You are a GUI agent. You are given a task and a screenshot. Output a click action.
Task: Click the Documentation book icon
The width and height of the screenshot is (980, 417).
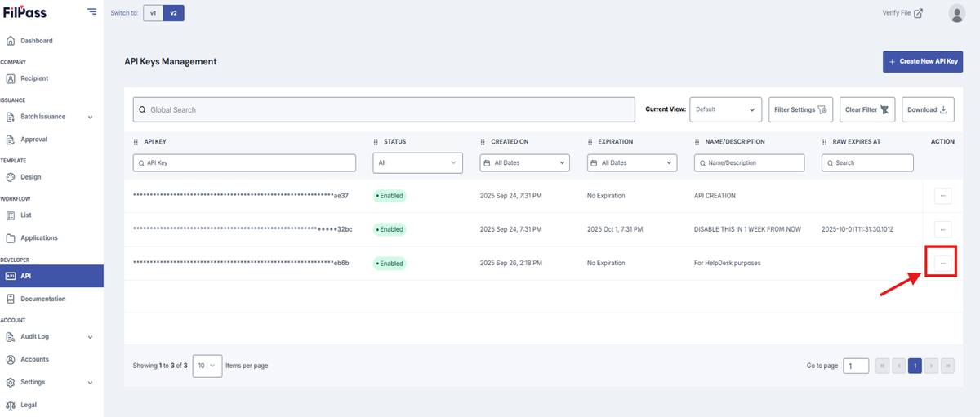tap(11, 299)
